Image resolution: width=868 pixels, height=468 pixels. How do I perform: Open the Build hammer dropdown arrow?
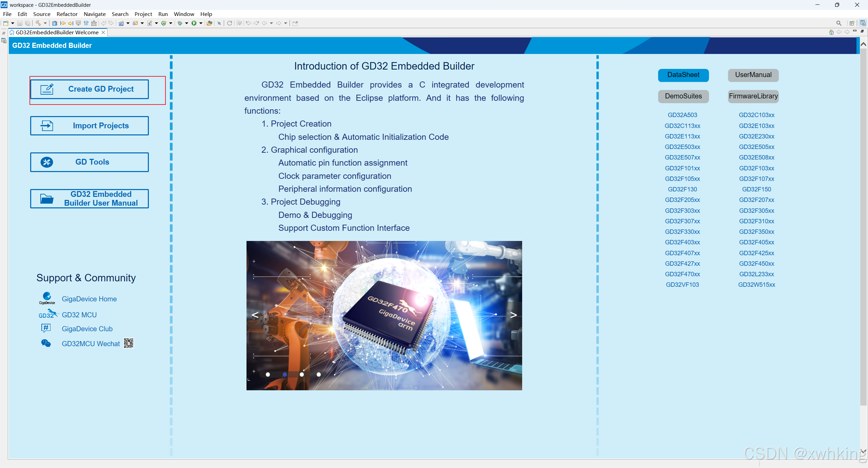pyautogui.click(x=45, y=23)
